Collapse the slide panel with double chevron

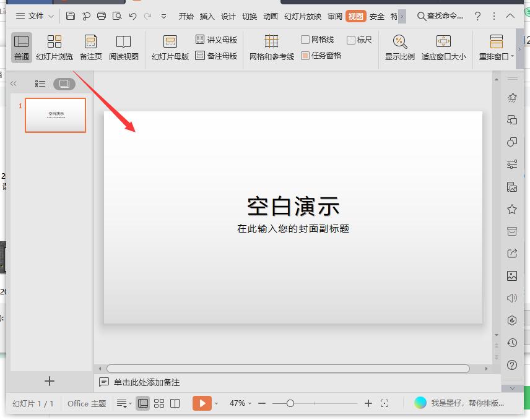coord(14,84)
